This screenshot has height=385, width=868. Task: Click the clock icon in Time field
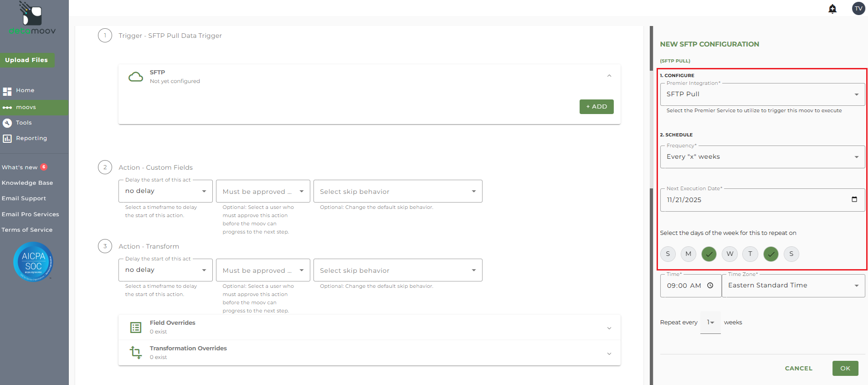tap(710, 286)
